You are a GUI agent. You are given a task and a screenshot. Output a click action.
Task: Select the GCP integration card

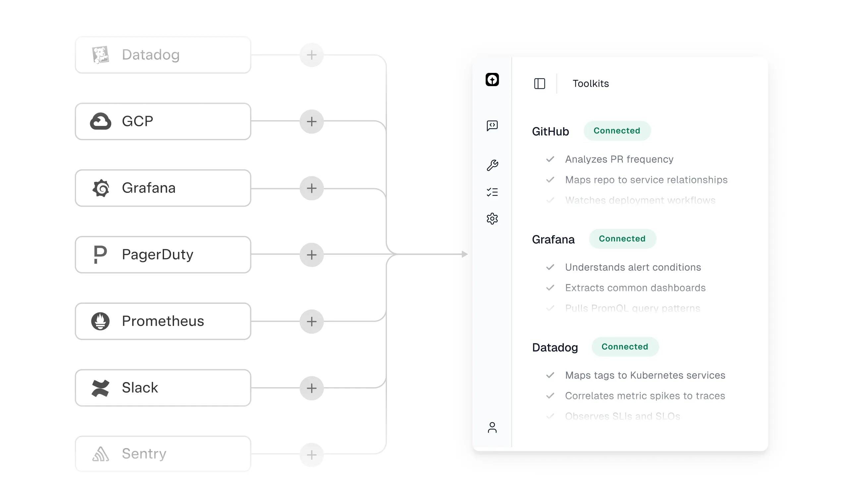(x=163, y=122)
